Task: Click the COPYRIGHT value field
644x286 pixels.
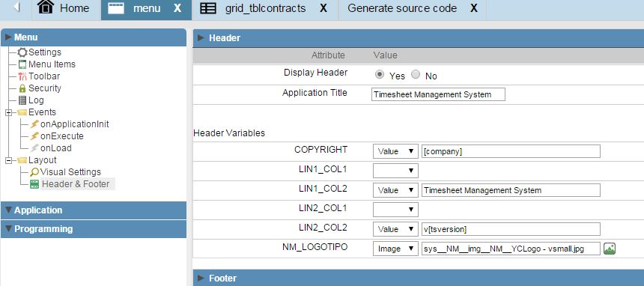Action: (511, 151)
